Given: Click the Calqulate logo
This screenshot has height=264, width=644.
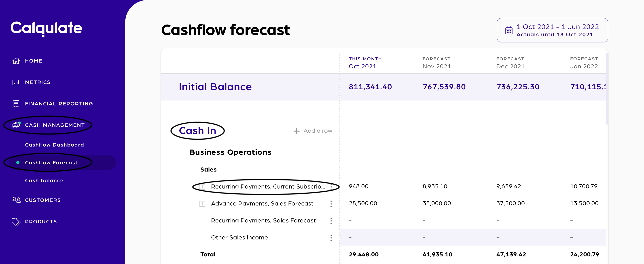Looking at the screenshot, I should click(x=46, y=28).
